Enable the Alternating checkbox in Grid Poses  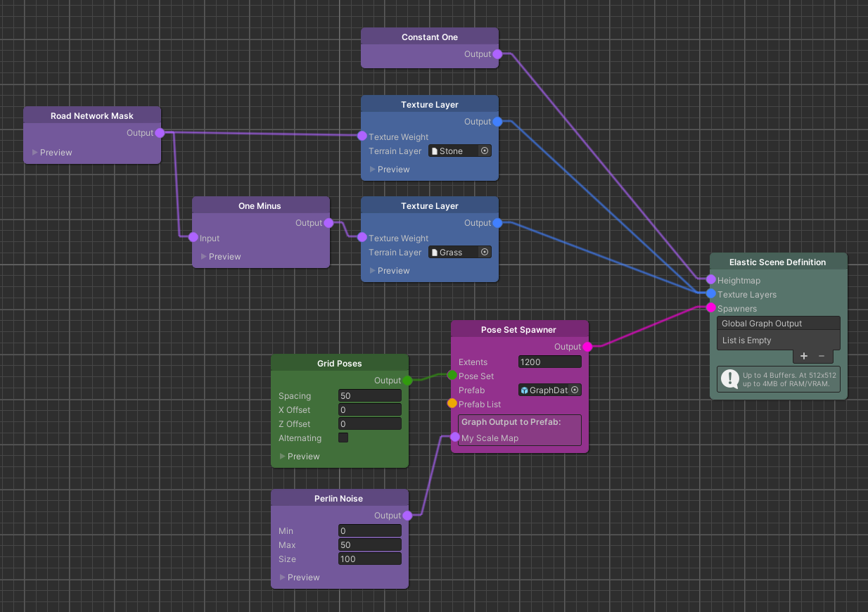pyautogui.click(x=343, y=438)
